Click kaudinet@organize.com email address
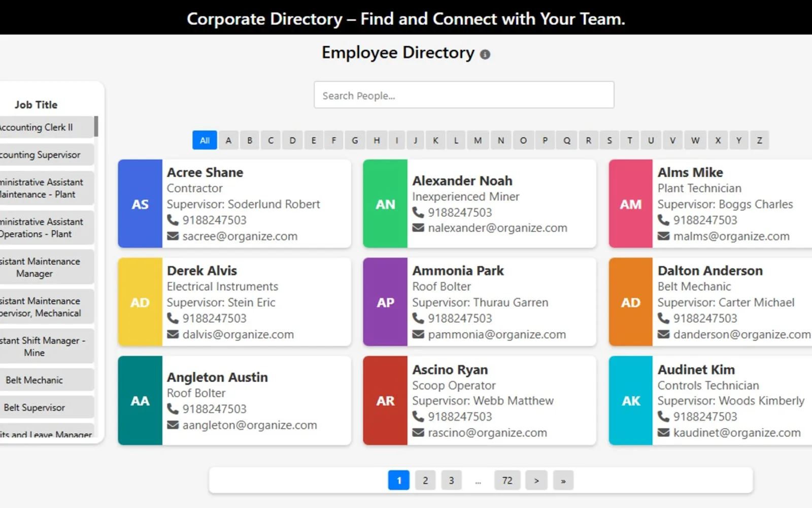Image resolution: width=812 pixels, height=508 pixels. coord(737,433)
